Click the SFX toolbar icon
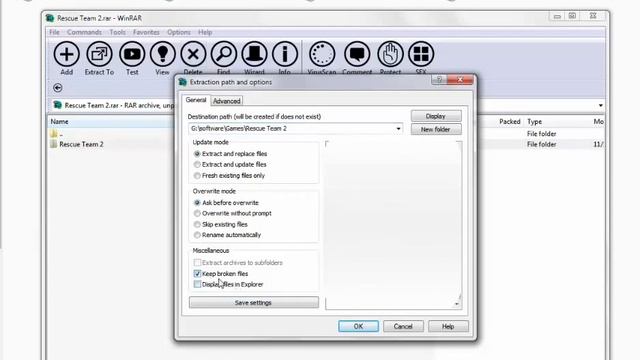 (421, 54)
